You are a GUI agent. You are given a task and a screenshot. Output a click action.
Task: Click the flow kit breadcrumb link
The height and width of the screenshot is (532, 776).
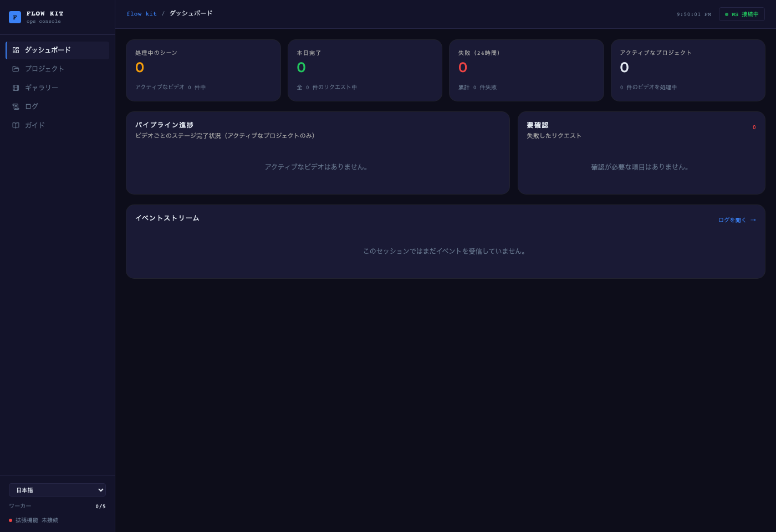click(x=141, y=14)
